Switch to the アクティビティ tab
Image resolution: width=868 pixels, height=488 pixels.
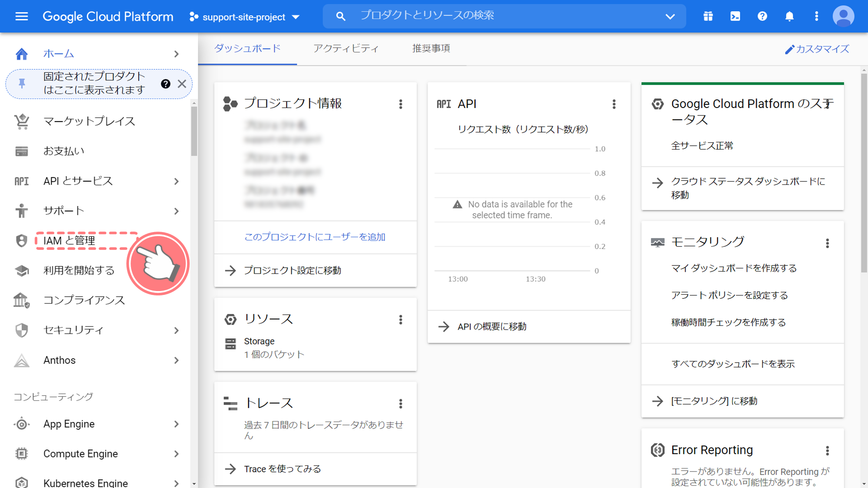coord(346,49)
